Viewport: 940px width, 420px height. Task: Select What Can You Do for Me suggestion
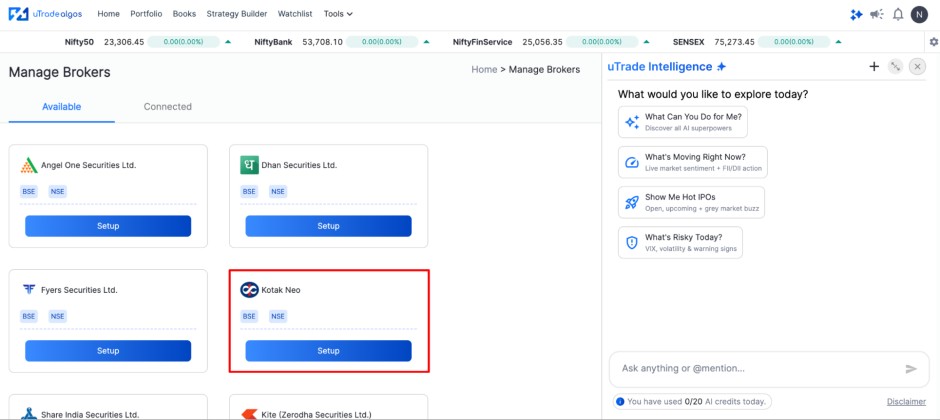point(683,122)
